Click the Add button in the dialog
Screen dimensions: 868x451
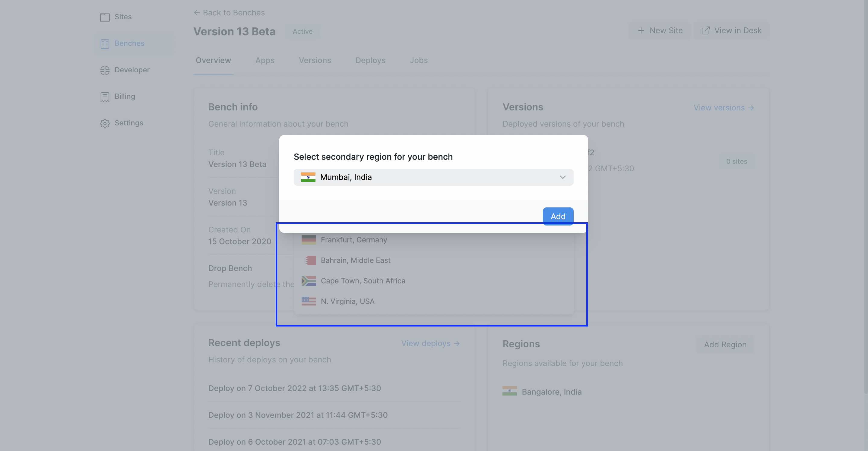[558, 216]
